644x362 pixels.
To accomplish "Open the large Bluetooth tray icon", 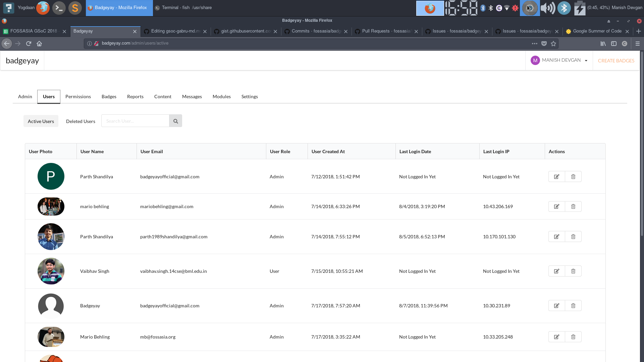I will click(564, 8).
